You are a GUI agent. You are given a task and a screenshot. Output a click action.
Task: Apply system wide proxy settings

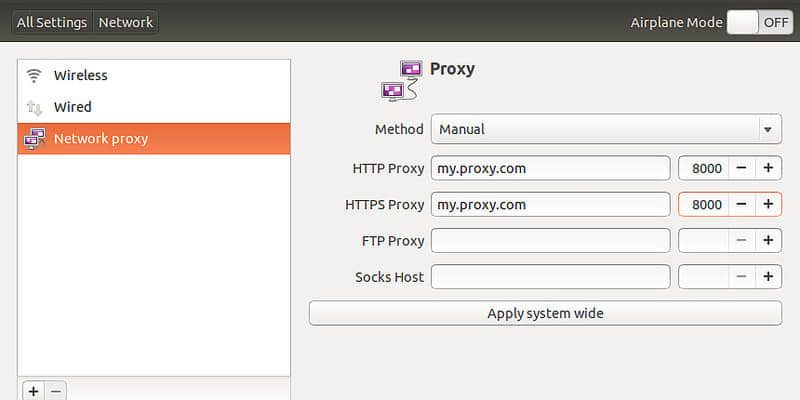tap(545, 313)
